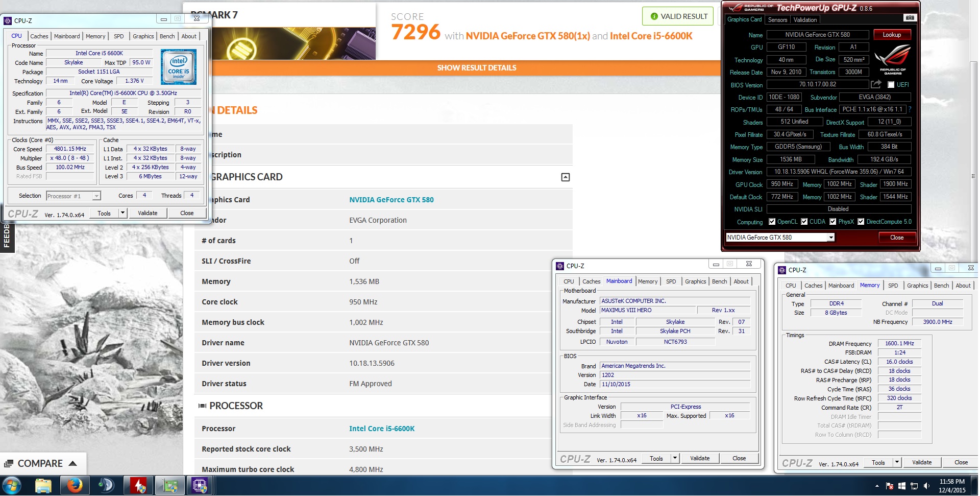Click Validate in the CPU-Z CPU window
The height and width of the screenshot is (496, 980).
[148, 213]
